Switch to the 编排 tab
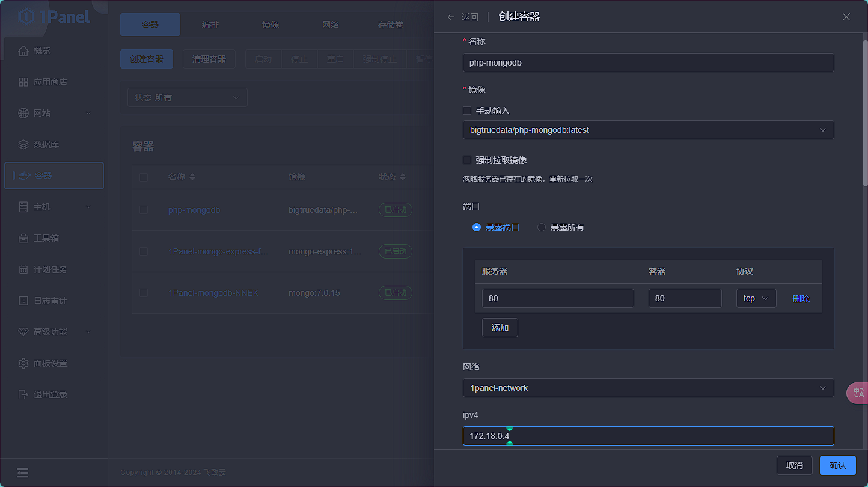 click(210, 25)
